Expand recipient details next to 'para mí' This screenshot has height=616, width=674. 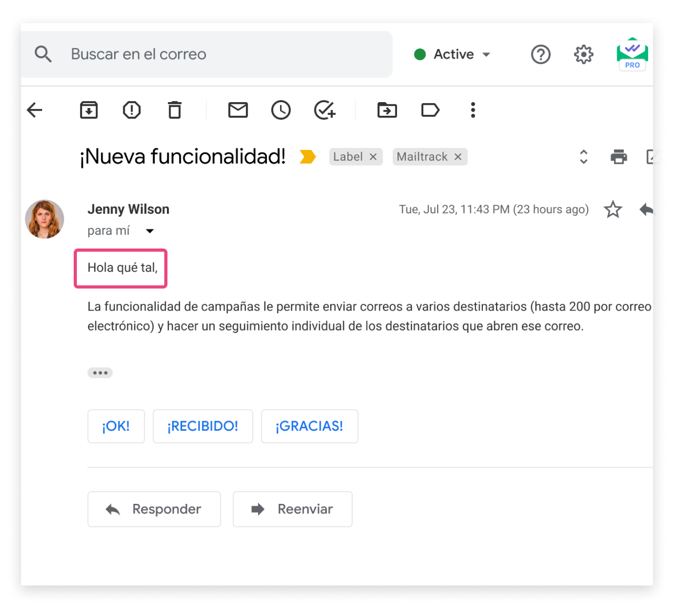tap(150, 231)
